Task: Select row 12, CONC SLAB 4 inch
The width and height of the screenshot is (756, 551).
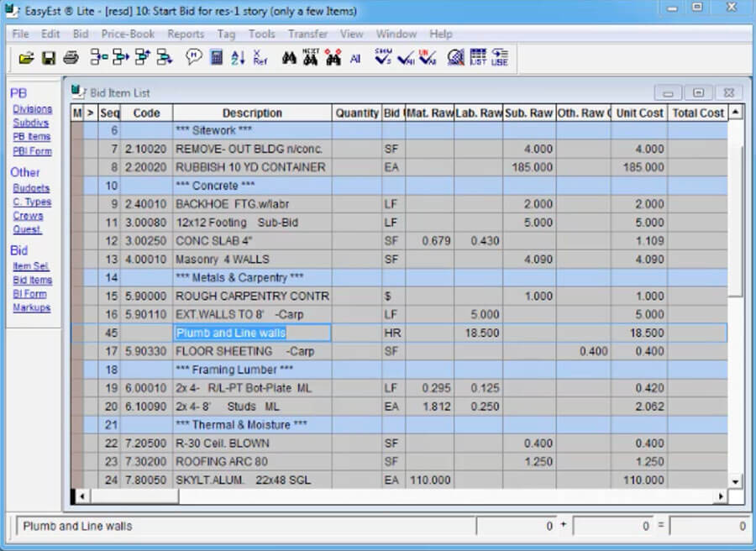Action: (252, 240)
